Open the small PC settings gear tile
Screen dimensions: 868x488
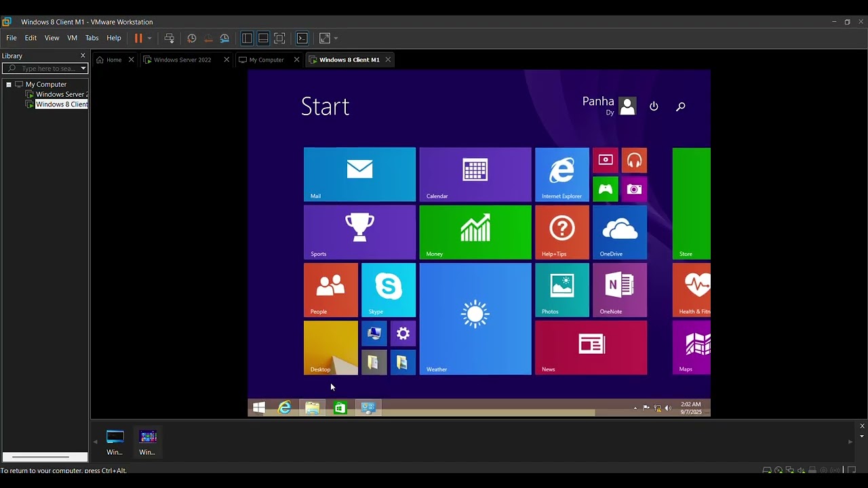pyautogui.click(x=403, y=333)
